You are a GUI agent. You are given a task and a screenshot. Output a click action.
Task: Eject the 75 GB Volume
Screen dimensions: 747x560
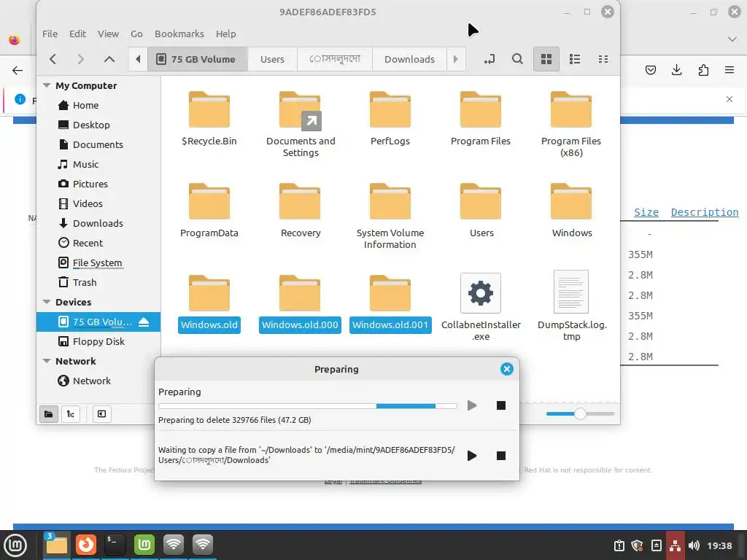click(x=144, y=322)
